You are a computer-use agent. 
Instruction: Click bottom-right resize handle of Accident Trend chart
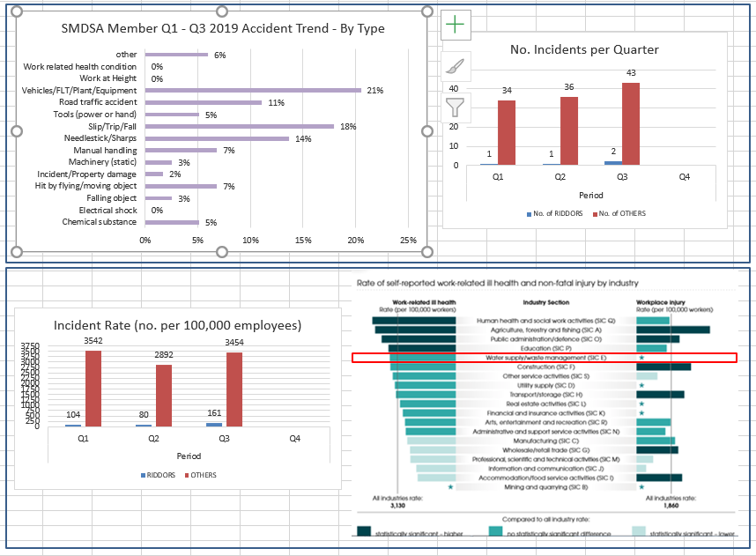(428, 252)
